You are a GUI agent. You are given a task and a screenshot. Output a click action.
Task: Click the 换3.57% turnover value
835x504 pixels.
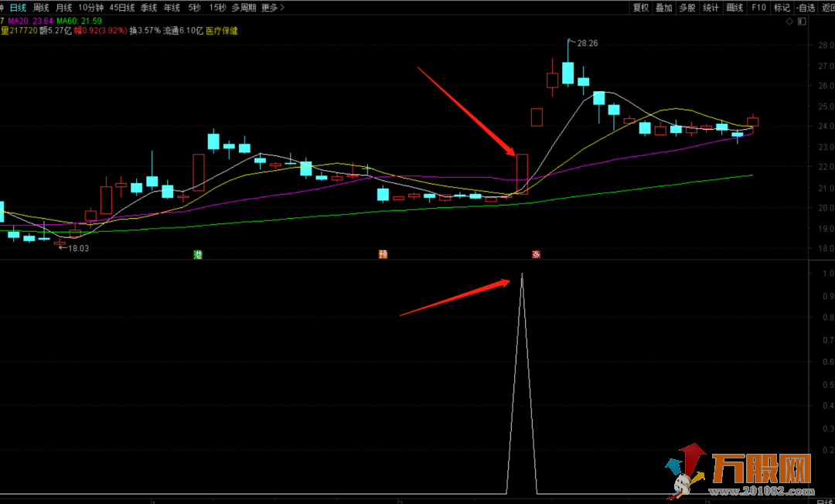[x=145, y=31]
